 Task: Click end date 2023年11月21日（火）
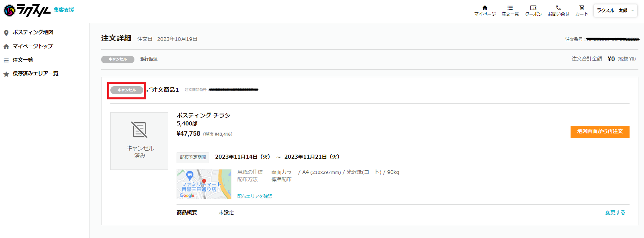pos(312,157)
